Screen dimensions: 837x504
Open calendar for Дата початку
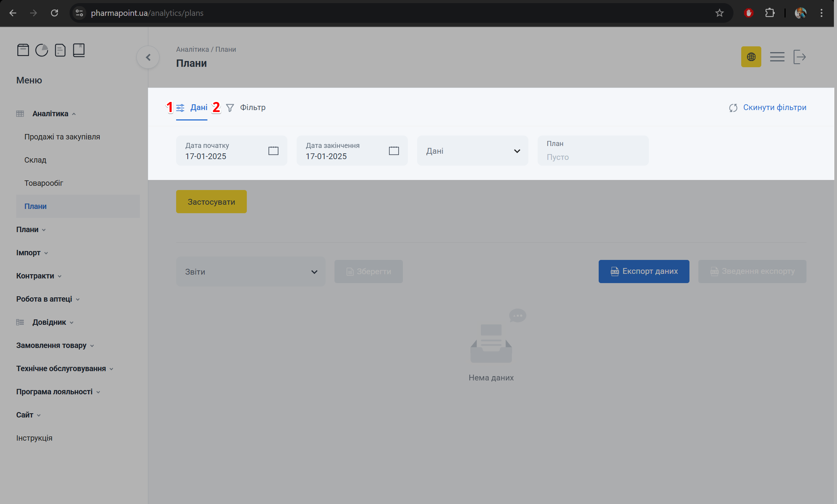point(273,151)
